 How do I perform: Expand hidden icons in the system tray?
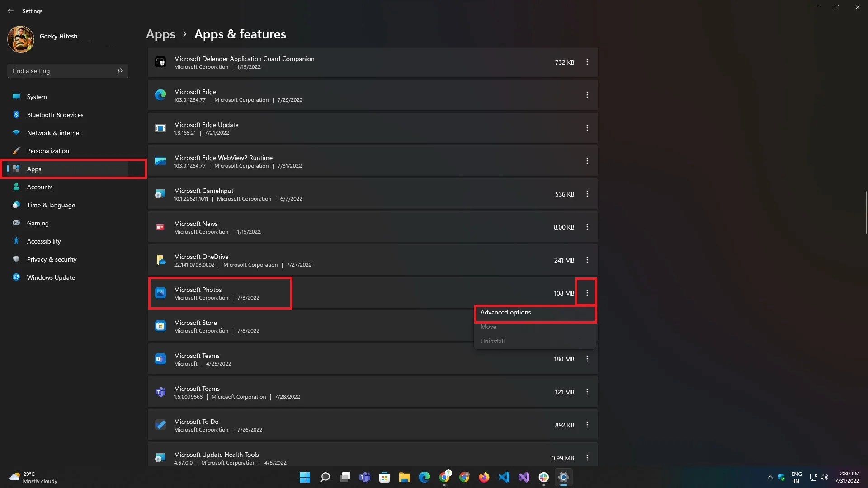coord(770,477)
